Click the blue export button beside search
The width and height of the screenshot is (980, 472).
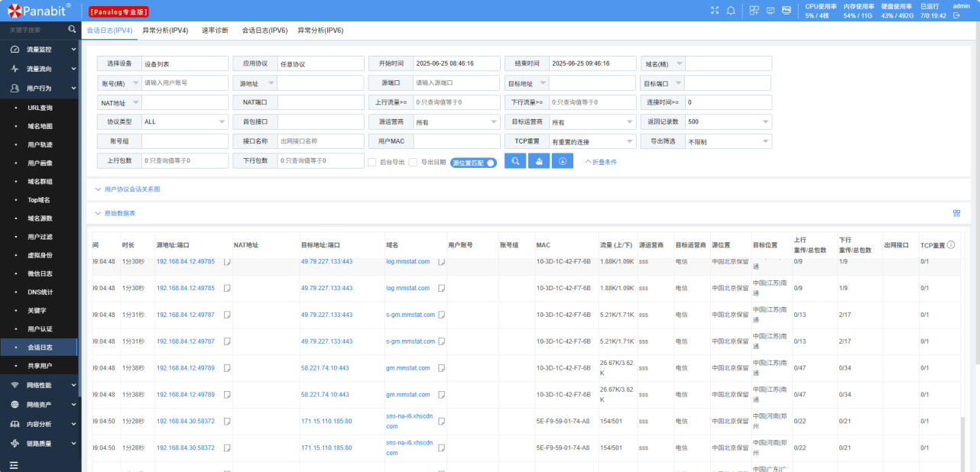[539, 161]
